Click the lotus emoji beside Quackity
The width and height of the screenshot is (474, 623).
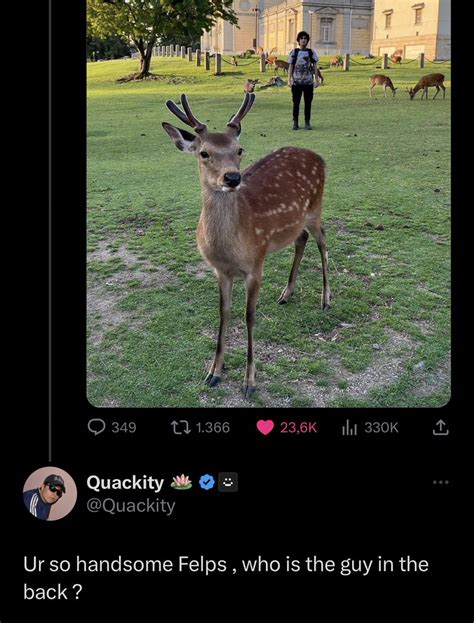click(181, 482)
